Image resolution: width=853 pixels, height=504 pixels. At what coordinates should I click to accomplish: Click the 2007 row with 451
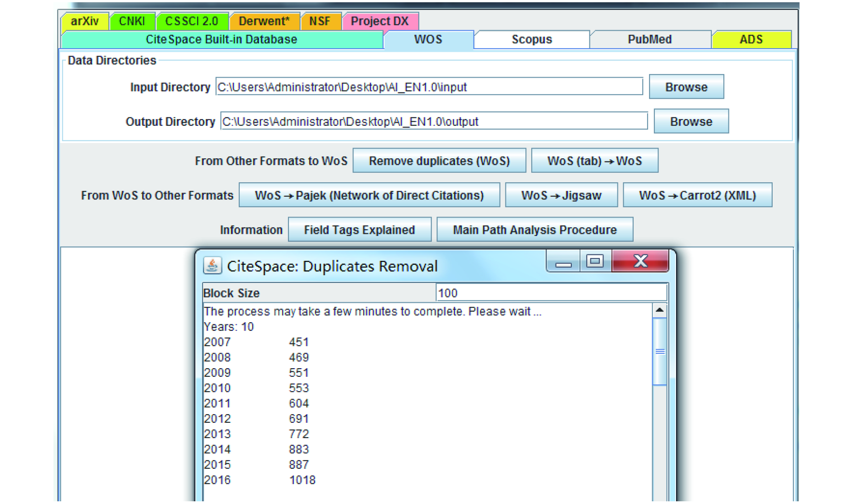256,342
